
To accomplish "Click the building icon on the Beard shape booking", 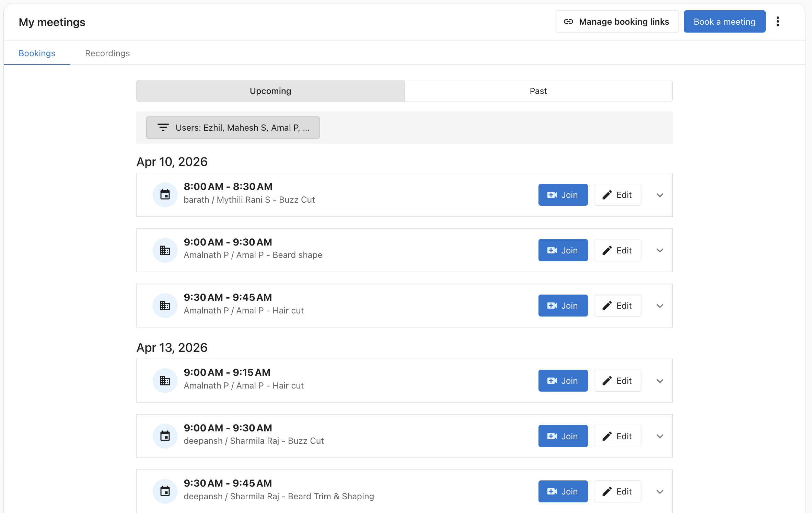I will [x=165, y=250].
